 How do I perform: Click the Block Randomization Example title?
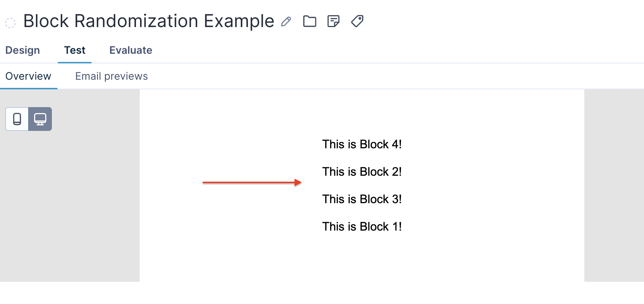coord(149,21)
